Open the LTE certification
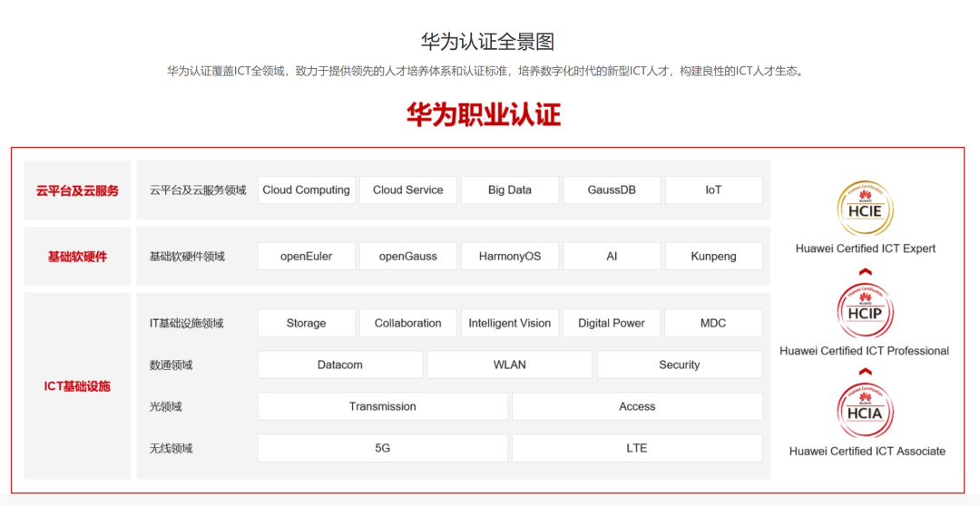Image resolution: width=980 pixels, height=506 pixels. coord(638,448)
